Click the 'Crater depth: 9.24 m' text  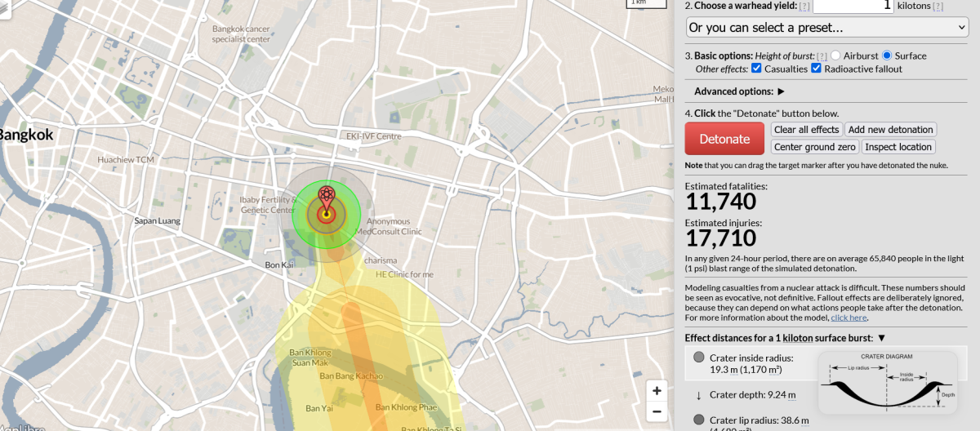(752, 395)
